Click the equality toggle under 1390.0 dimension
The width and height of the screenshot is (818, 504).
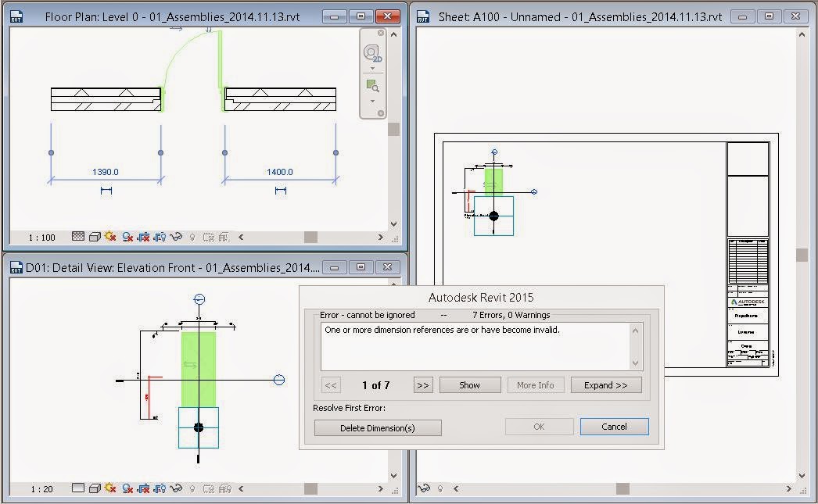[106, 191]
